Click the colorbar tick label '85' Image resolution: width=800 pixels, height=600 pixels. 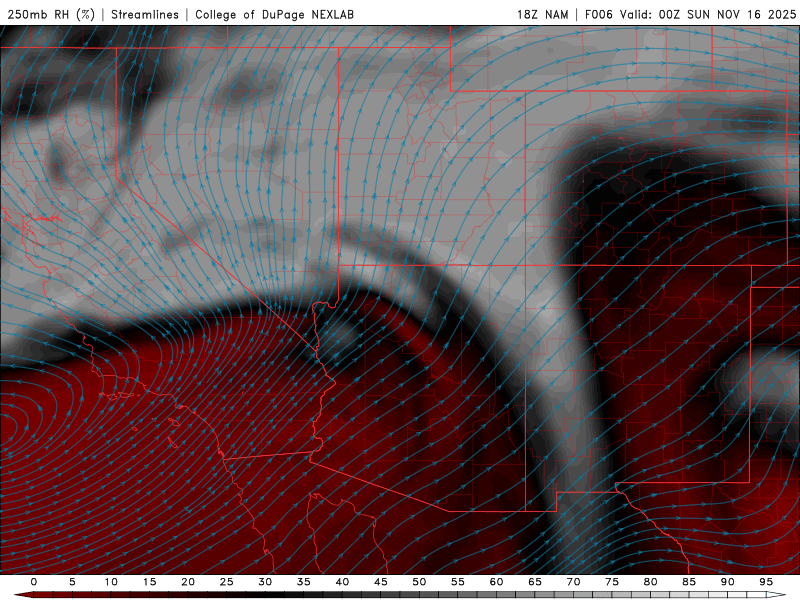689,582
